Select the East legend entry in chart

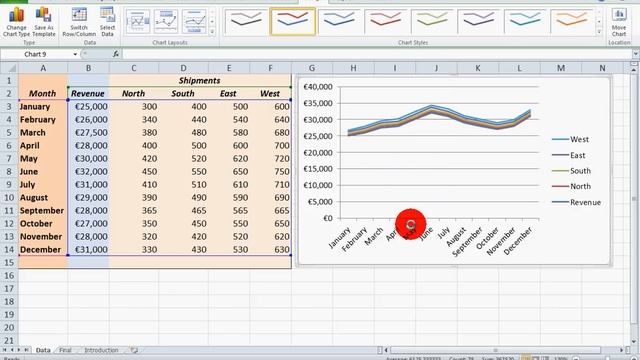tap(569, 156)
